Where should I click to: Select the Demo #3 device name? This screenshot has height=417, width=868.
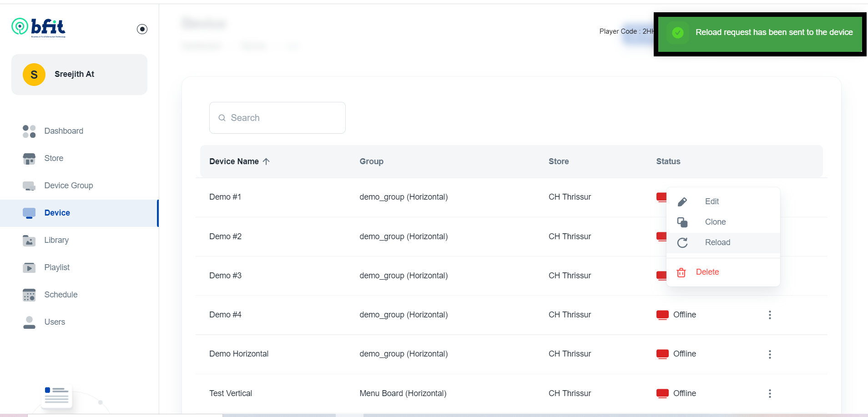(225, 276)
